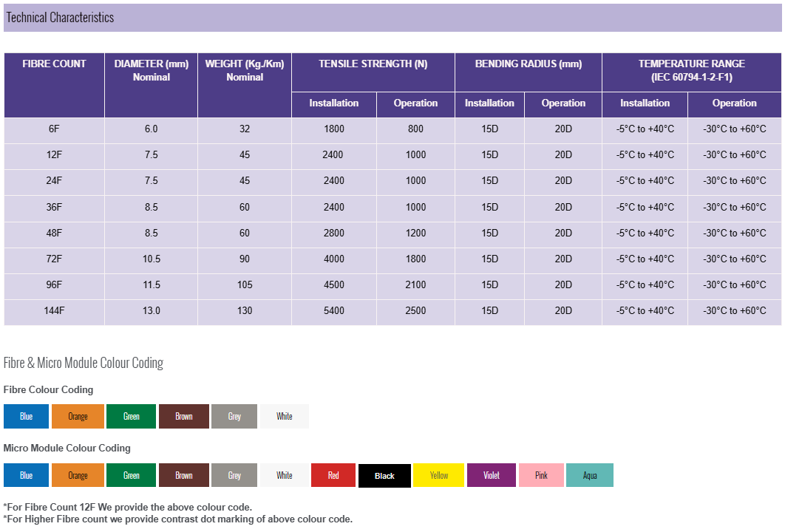This screenshot has width=785, height=532.
Task: Select the White swatch under Fibre Colour Coding
Action: (285, 417)
